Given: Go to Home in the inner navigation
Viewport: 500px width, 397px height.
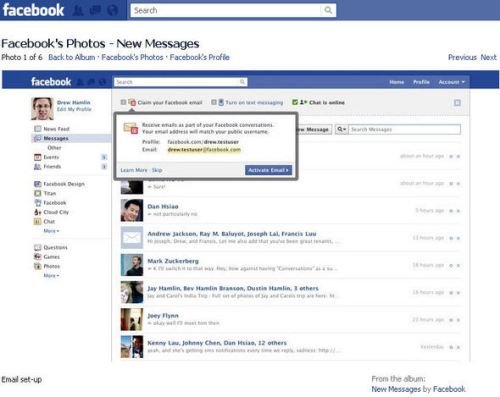Looking at the screenshot, I should (396, 82).
